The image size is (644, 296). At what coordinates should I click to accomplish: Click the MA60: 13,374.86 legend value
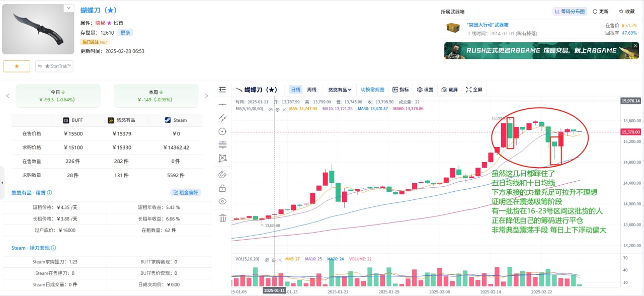pos(408,109)
